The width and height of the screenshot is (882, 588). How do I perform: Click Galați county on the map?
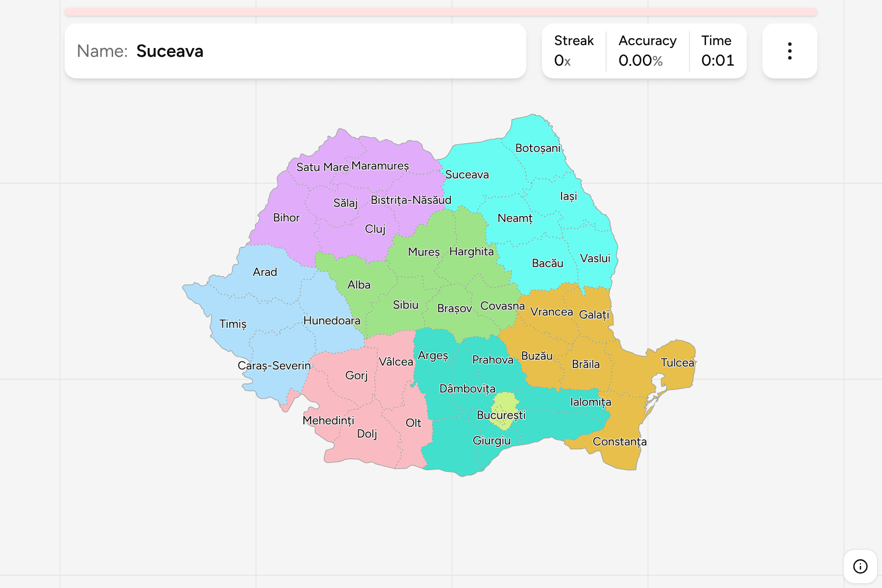click(x=594, y=315)
